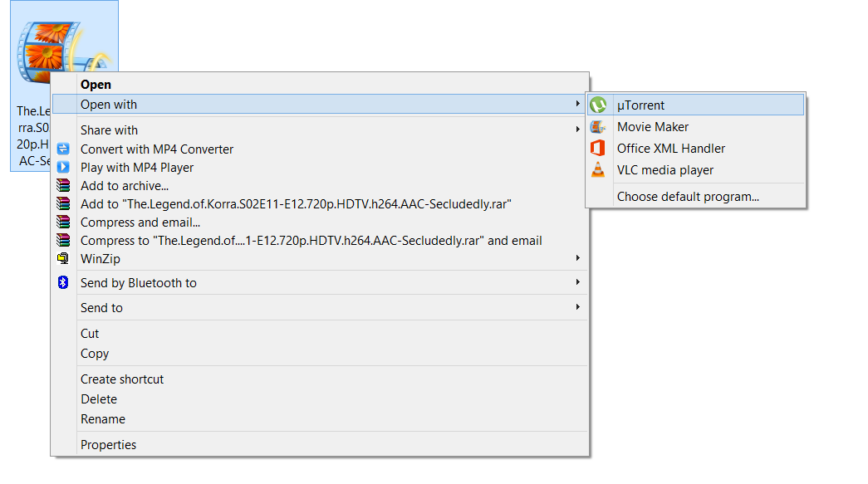Image resolution: width=868 pixels, height=484 pixels.
Task: Choose Open from the context menu
Action: (x=320, y=84)
